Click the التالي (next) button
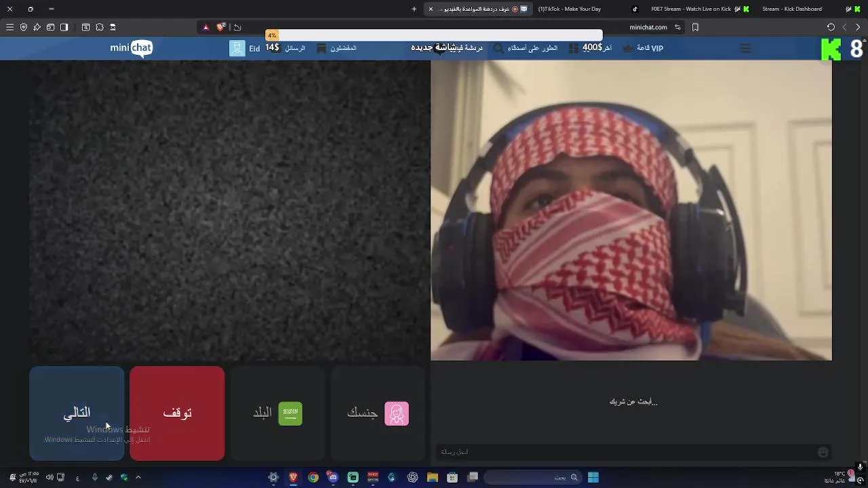 (x=77, y=413)
